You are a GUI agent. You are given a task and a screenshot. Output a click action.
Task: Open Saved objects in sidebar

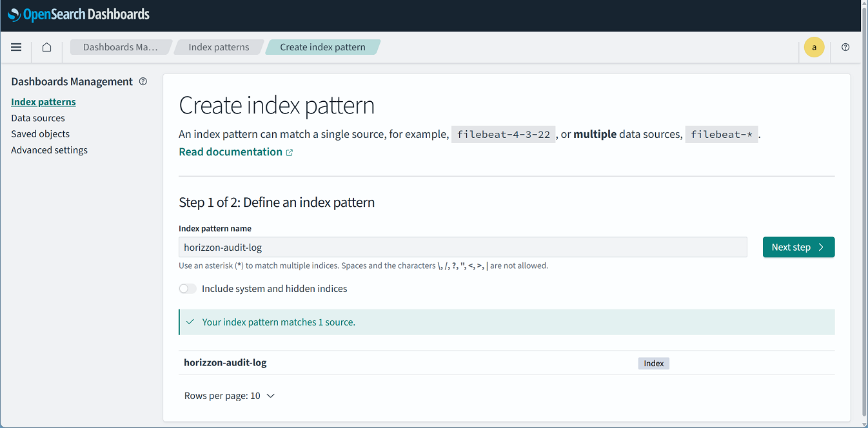40,134
